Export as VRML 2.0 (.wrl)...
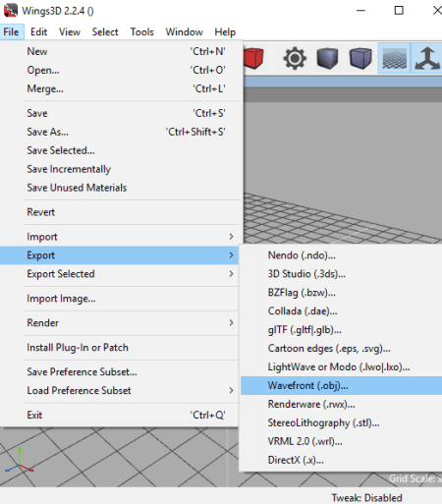This screenshot has width=442, height=504. point(341,441)
